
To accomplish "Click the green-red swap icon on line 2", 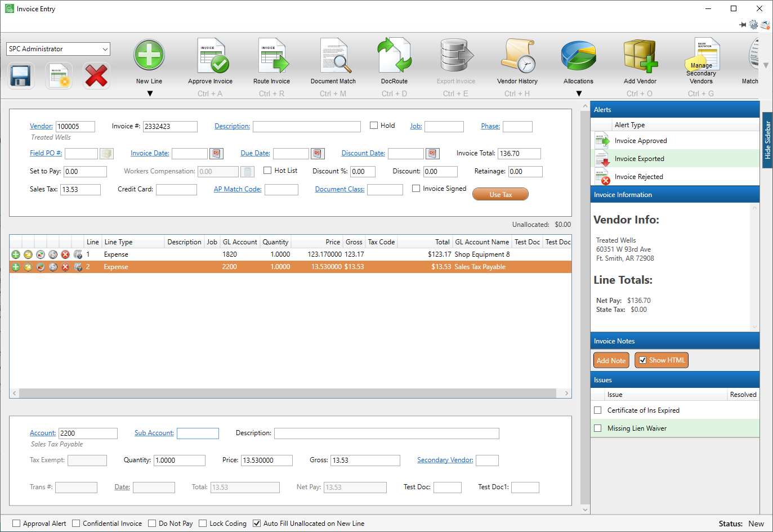I will 41,267.
